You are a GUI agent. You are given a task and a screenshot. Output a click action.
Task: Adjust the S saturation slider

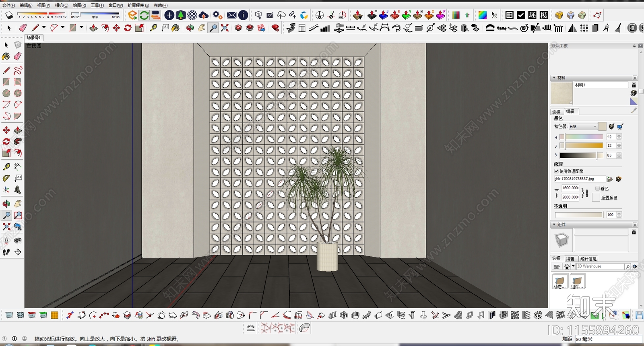click(581, 146)
